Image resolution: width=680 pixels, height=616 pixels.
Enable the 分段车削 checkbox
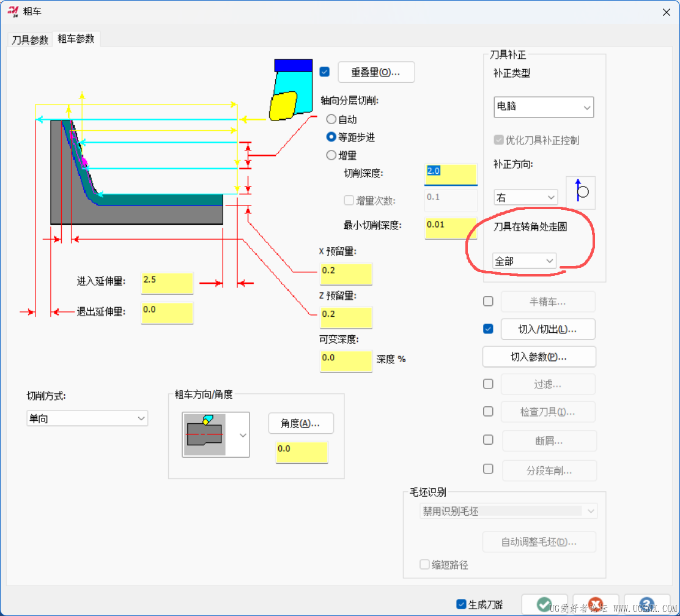click(x=489, y=469)
